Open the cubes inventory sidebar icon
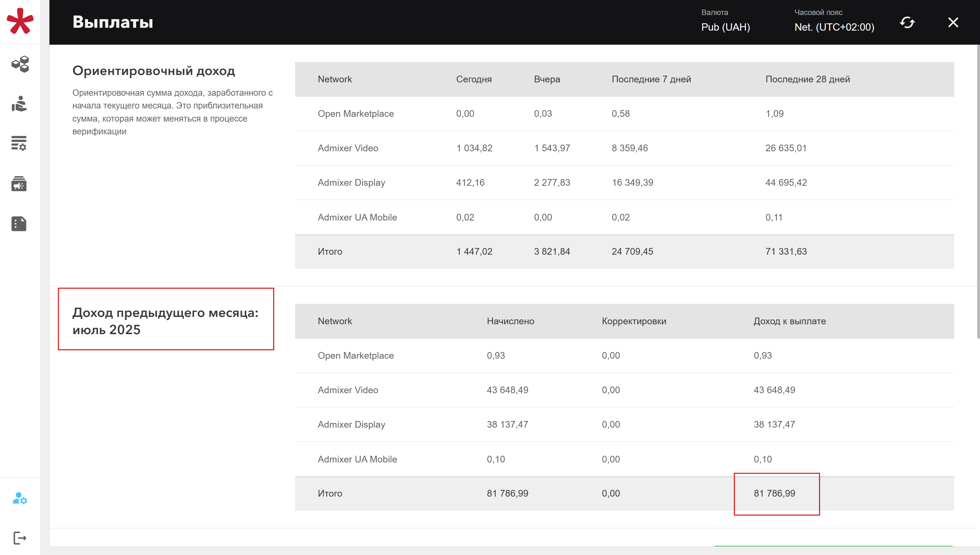 point(20,64)
